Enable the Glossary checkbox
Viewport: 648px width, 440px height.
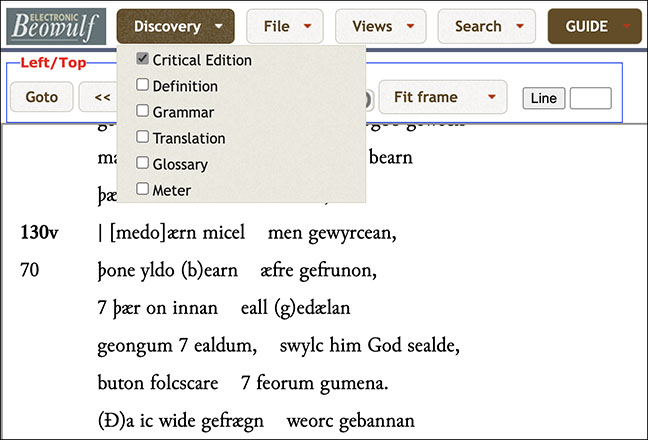(x=142, y=163)
